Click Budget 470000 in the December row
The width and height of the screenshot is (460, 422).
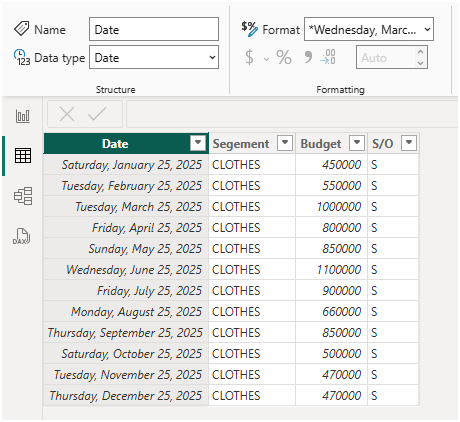[331, 396]
